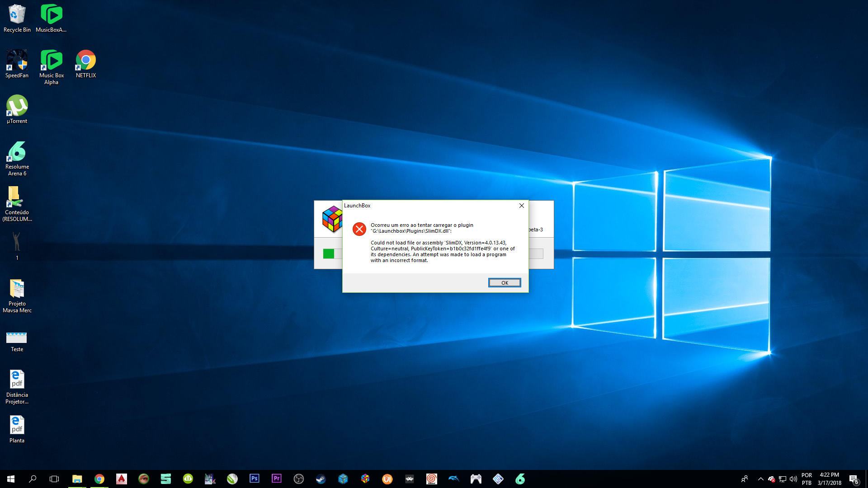
Task: Open RetroArch from the taskbar
Action: [410, 479]
